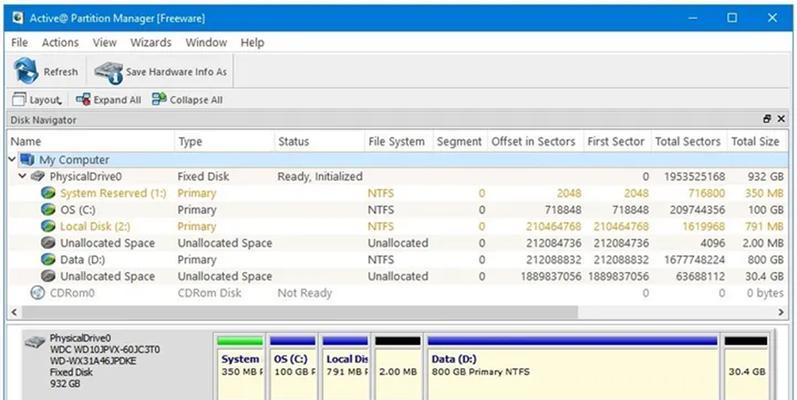Click icon of Unallocated Space 2.00 MB row
Screen dimensions: 797x400
coord(48,243)
